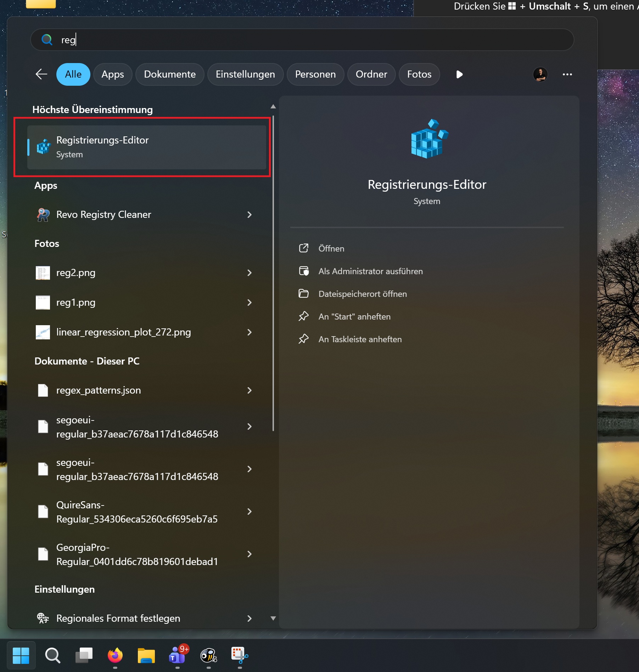
Task: Expand QuireSans-Regular result chevron
Action: [250, 512]
